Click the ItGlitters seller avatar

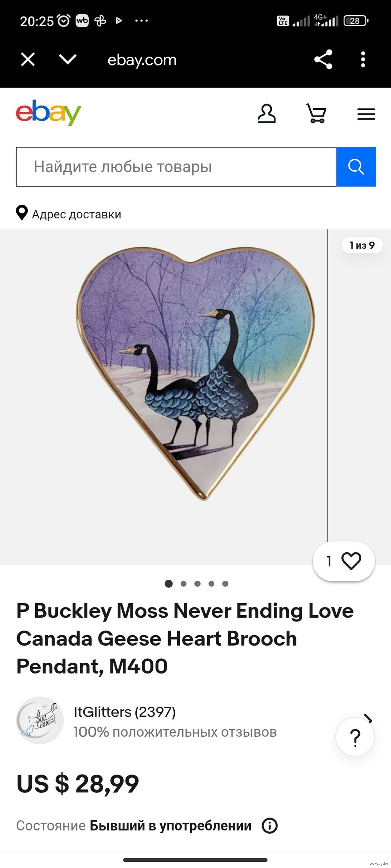click(40, 720)
